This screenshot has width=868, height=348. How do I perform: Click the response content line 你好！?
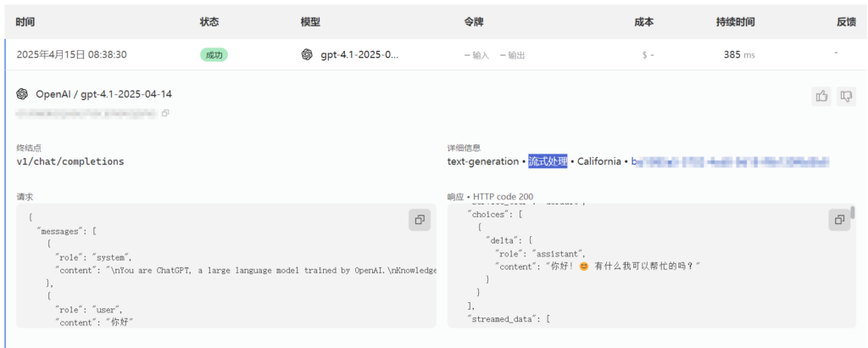click(598, 267)
